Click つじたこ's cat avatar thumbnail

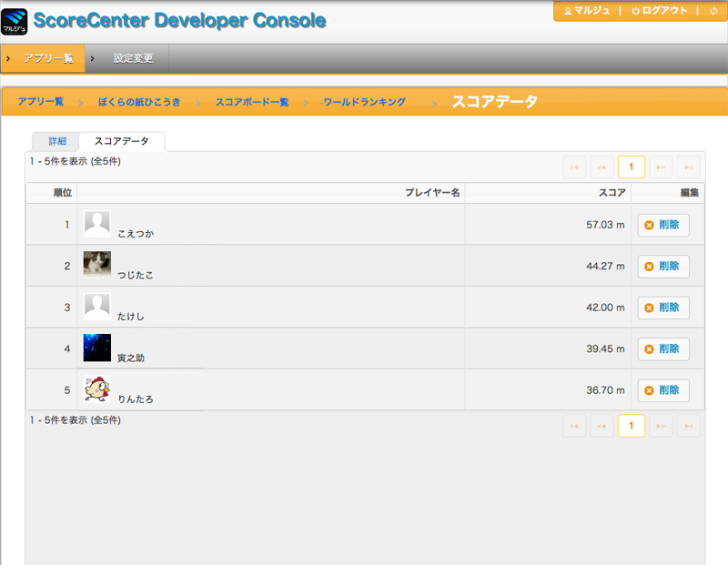97,263
